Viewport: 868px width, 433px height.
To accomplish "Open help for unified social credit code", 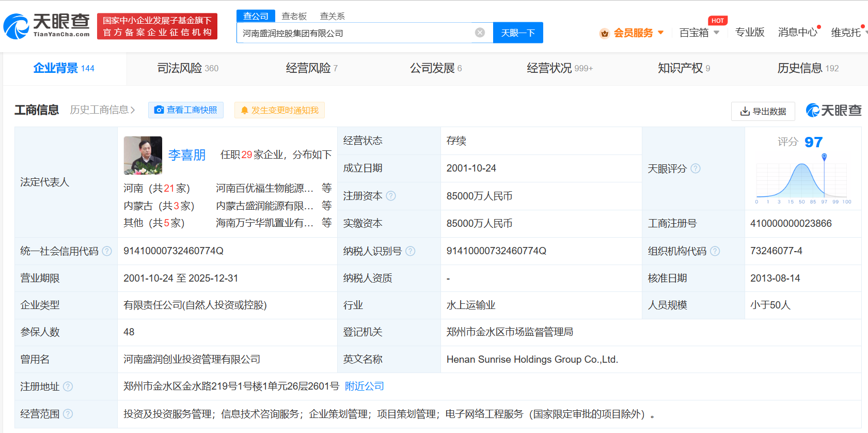I will [107, 251].
